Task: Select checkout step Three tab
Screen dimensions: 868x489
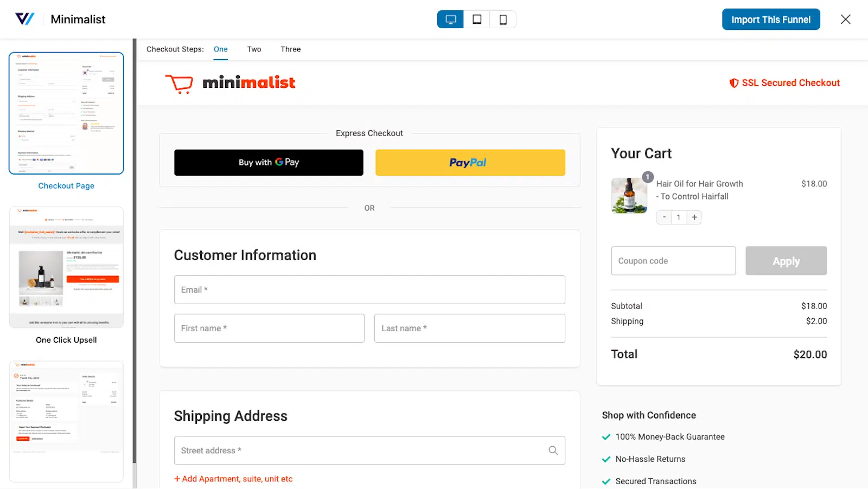Action: click(291, 49)
